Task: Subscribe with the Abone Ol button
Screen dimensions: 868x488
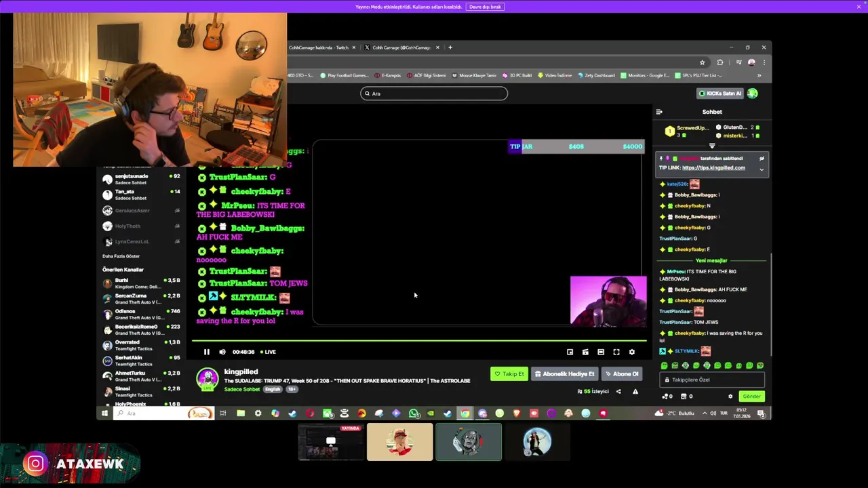Action: [x=622, y=373]
